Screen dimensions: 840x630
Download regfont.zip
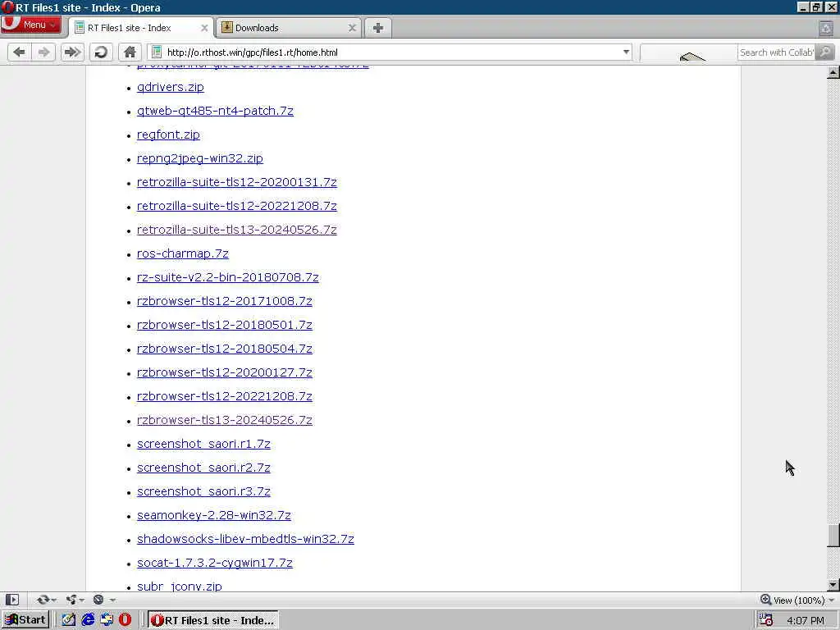pyautogui.click(x=168, y=135)
